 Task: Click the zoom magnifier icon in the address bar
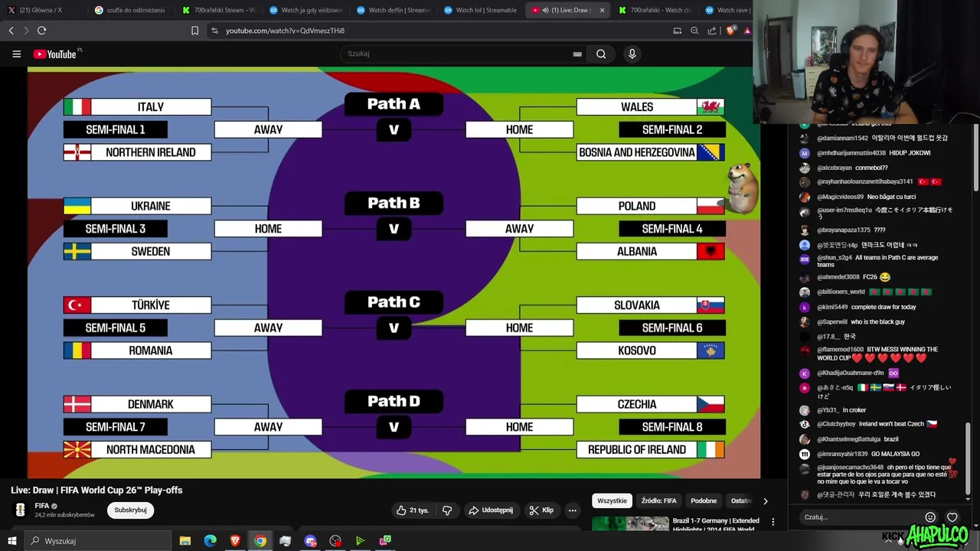click(694, 31)
